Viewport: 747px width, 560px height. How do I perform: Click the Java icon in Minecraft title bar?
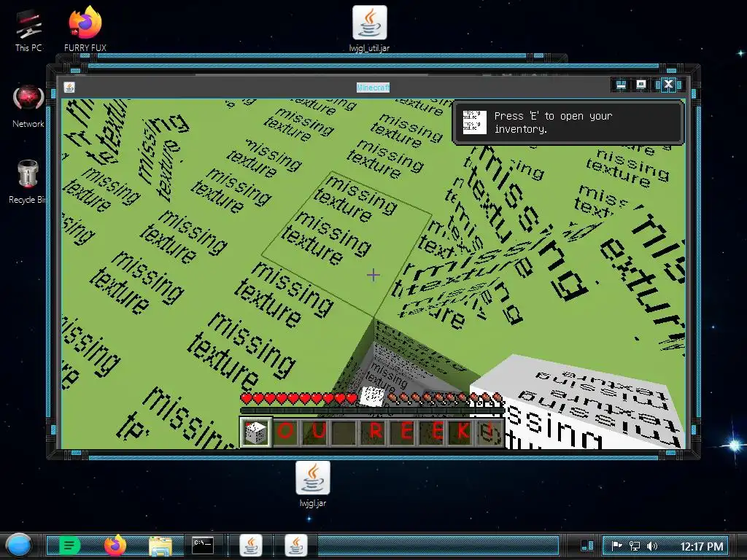69,87
